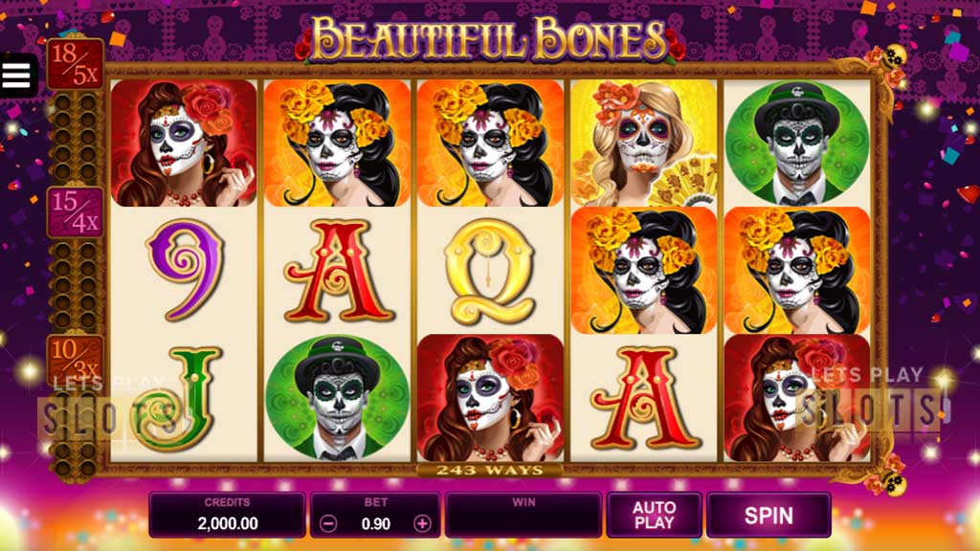Click the 243 WAYS label
980x551 pixels.
(x=489, y=471)
